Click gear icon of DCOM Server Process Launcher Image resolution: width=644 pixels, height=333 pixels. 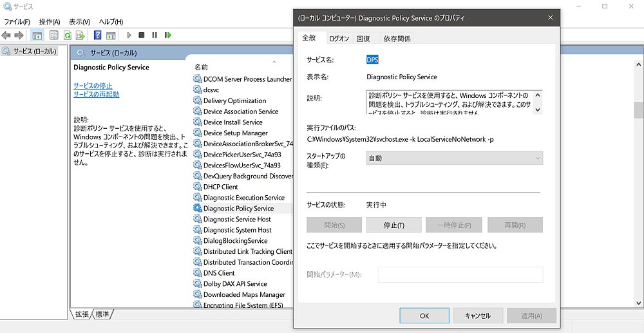198,79
